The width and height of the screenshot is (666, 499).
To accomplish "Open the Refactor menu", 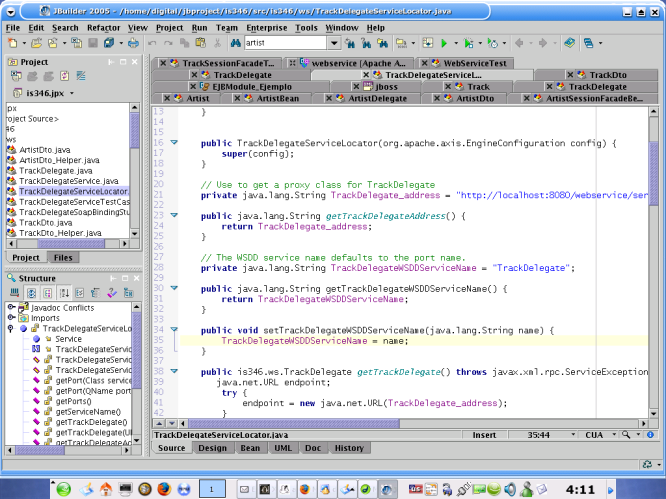I will pos(103,28).
